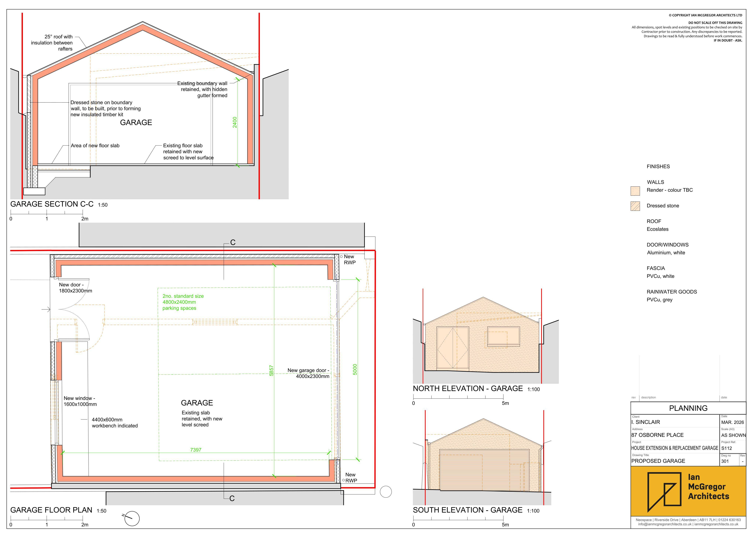Click the PLANNING title block heading
756x535 pixels.
click(688, 408)
